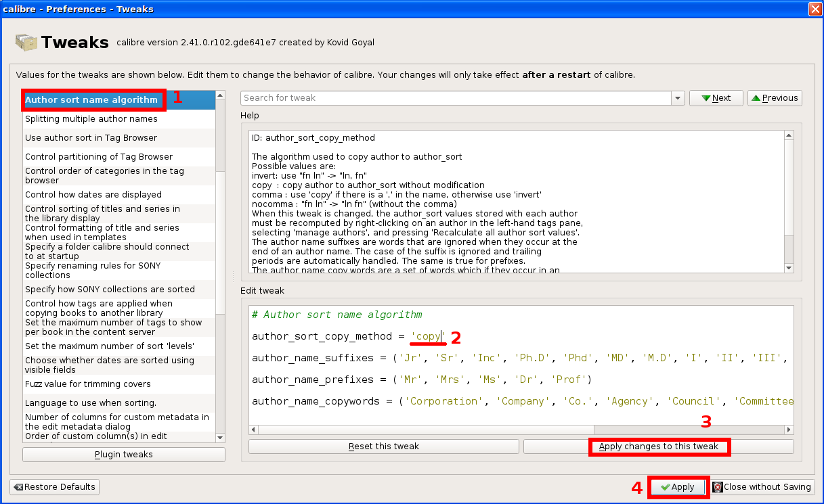824x504 pixels.
Task: Click the Tweaks cabinet icon in header
Action: [x=26, y=42]
